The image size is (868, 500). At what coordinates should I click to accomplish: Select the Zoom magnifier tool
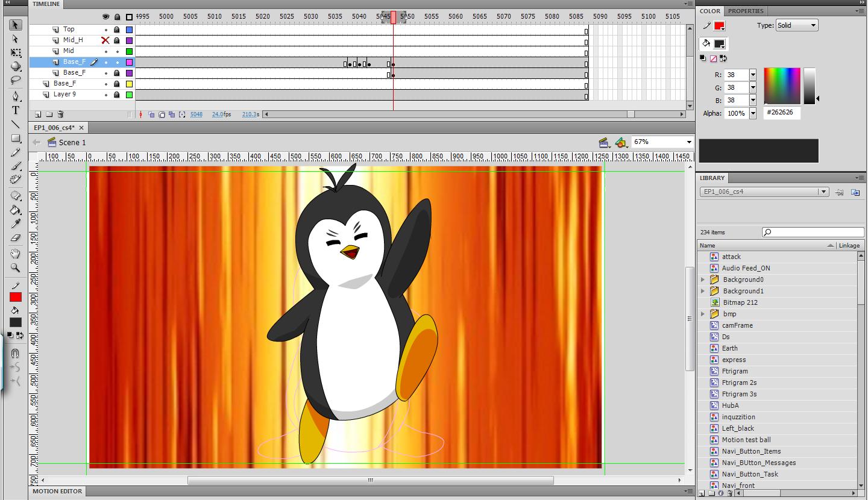[x=16, y=267]
